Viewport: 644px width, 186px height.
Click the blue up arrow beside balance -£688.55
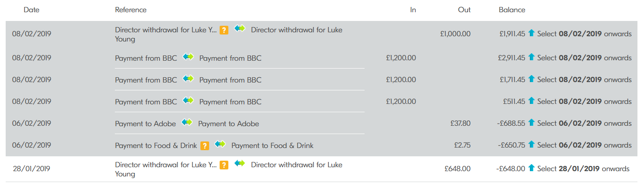point(531,123)
